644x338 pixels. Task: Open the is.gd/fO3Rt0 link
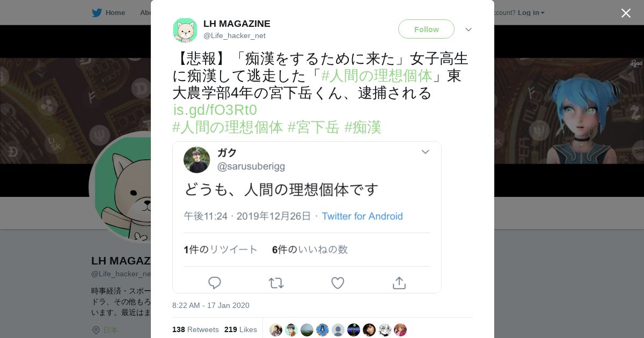click(x=215, y=110)
